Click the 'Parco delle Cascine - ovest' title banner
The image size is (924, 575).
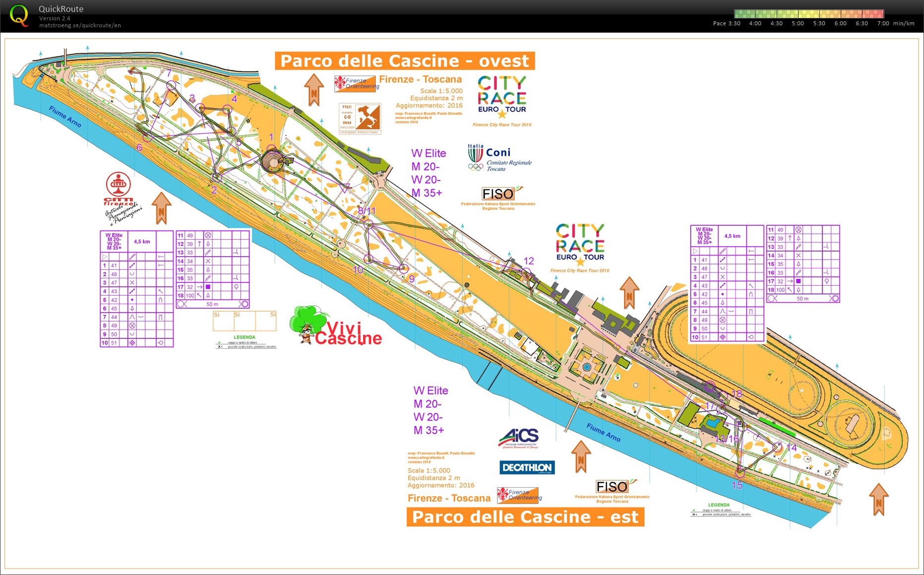(405, 61)
